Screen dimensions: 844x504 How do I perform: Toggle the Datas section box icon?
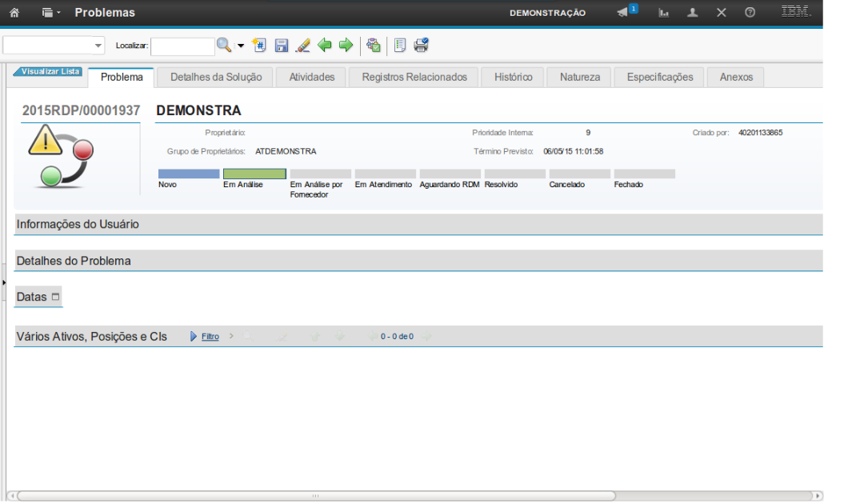tap(55, 297)
